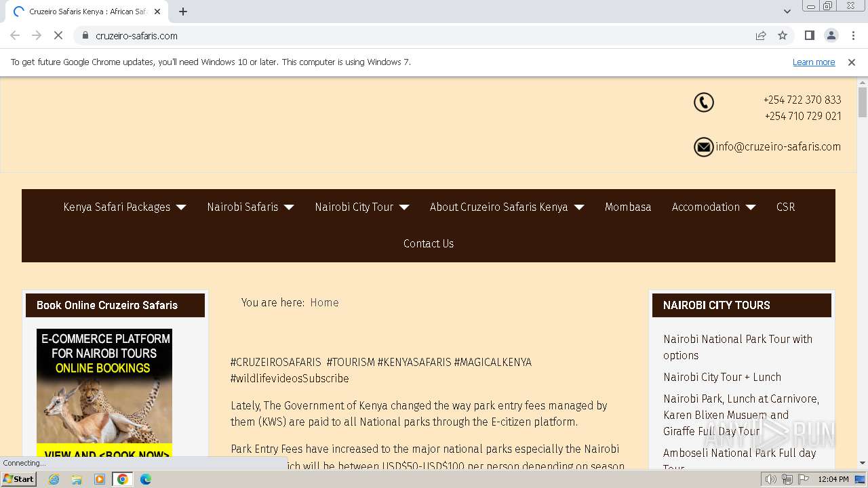
Task: Expand Nairobi Safaris dropdown arrow
Action: [289, 207]
